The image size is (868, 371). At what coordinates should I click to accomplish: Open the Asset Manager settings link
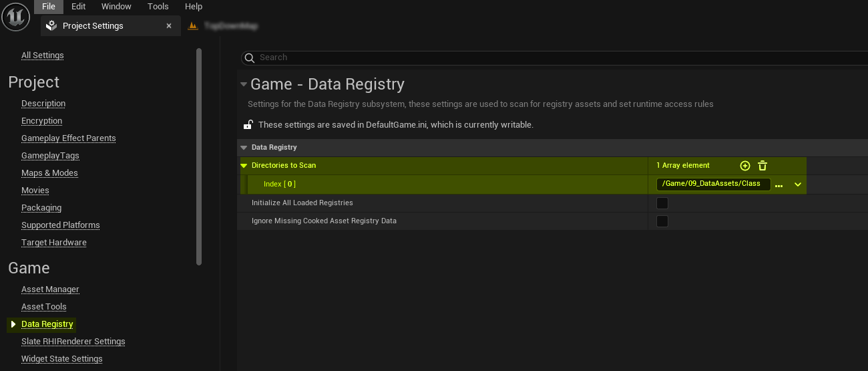point(50,289)
